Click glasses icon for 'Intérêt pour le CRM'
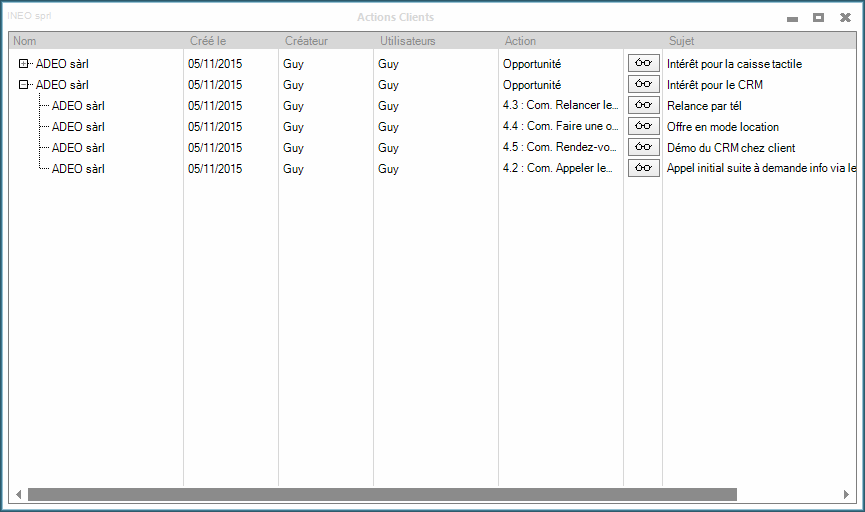The height and width of the screenshot is (512, 865). point(643,84)
